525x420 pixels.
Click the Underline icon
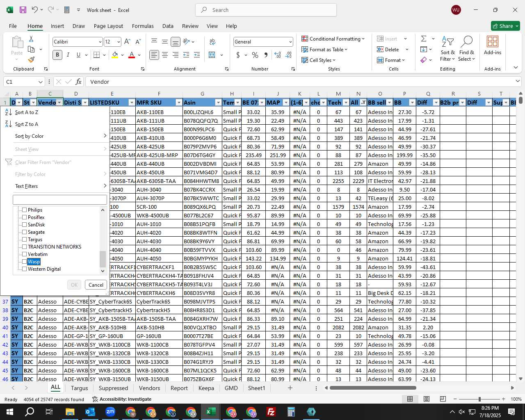(78, 55)
